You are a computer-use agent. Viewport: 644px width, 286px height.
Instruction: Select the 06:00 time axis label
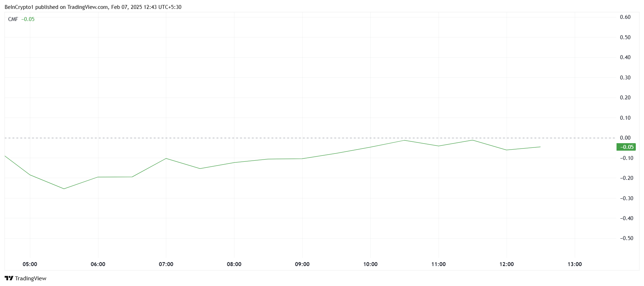98,264
